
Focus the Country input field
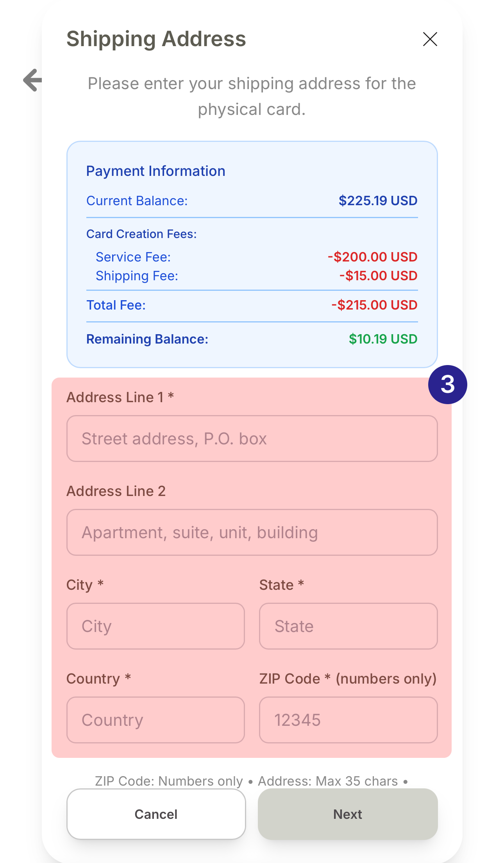coord(155,720)
